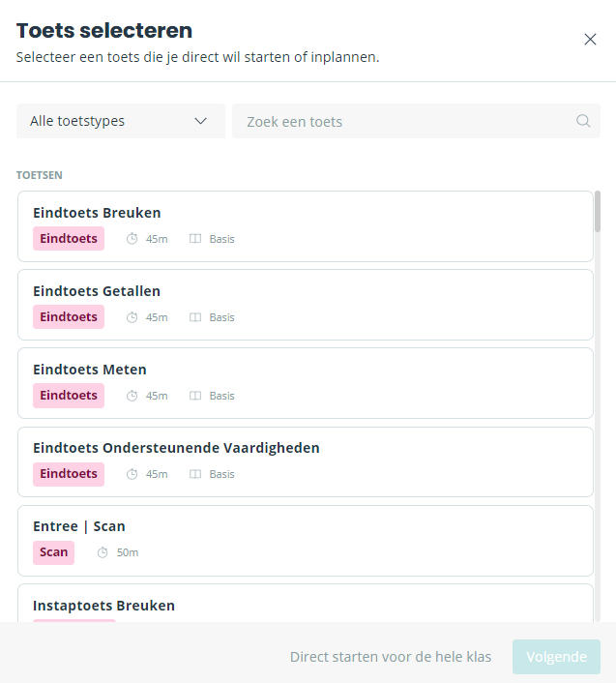Click the timer icon on Eindtoets Getallen
The height and width of the screenshot is (683, 616).
132,317
